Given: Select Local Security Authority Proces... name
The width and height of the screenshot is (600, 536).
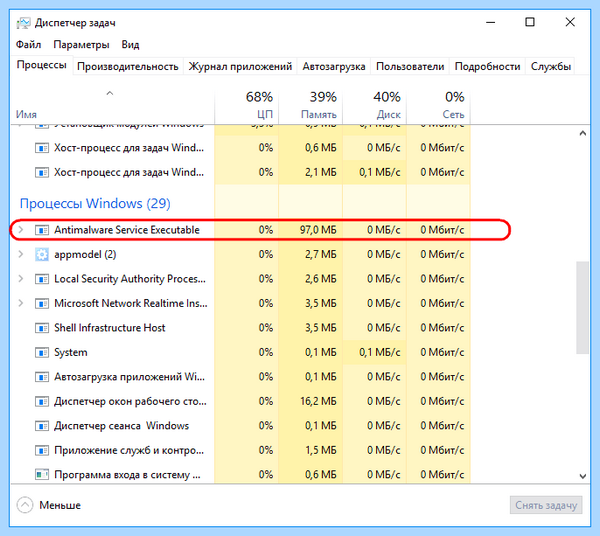Looking at the screenshot, I should (x=130, y=279).
